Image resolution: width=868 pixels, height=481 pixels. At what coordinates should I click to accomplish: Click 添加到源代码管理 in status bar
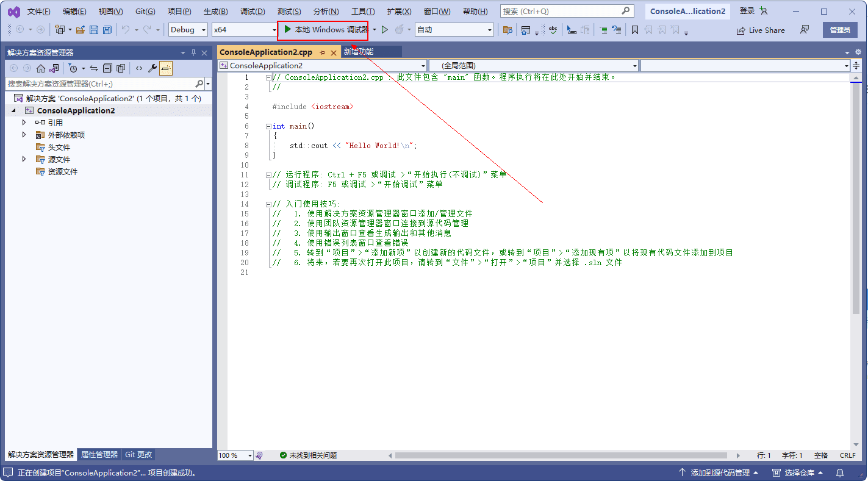719,472
